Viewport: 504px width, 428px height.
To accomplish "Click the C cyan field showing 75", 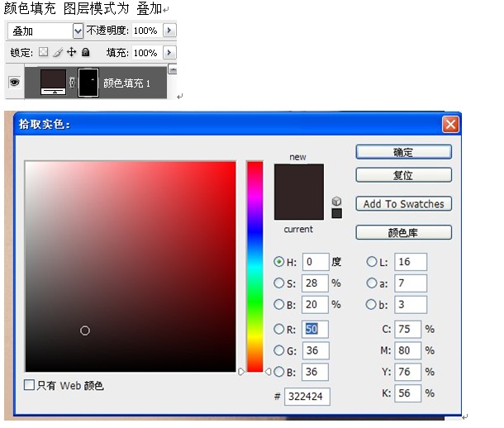I will (x=408, y=329).
